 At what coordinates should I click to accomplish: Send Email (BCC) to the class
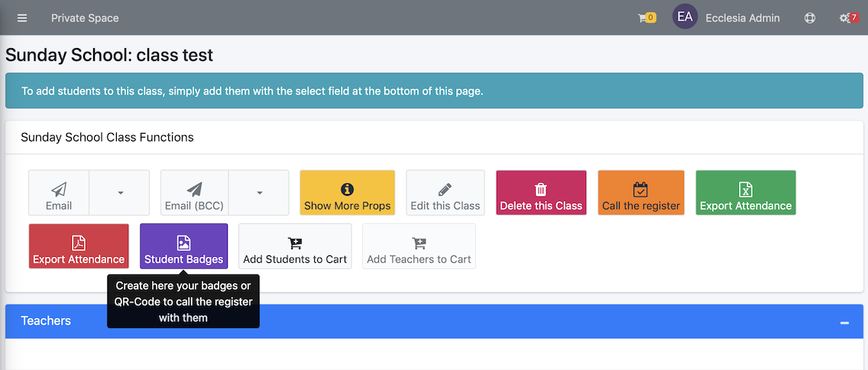194,193
